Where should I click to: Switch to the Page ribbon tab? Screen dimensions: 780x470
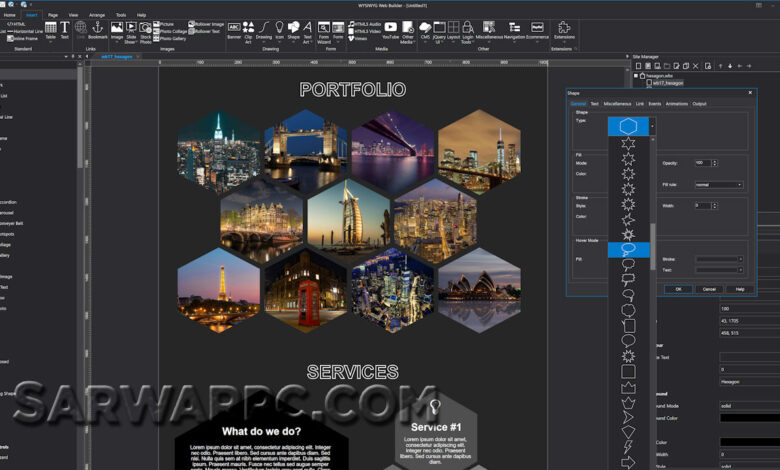[x=53, y=15]
